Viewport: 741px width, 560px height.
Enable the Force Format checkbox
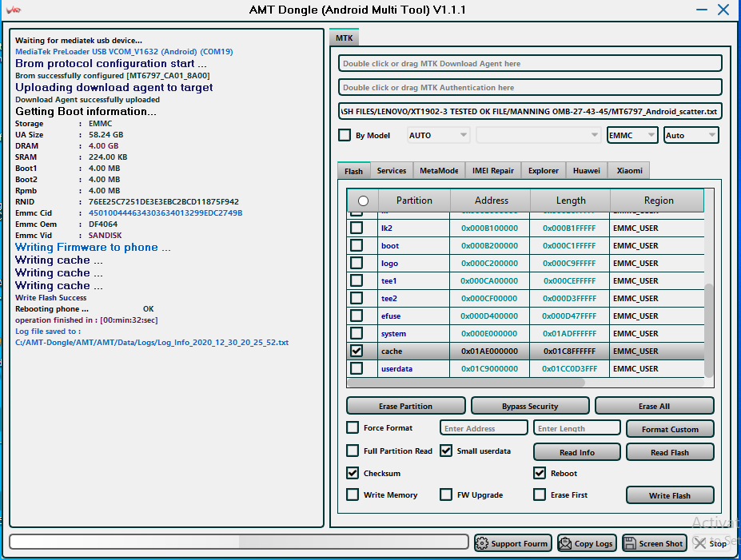click(353, 428)
